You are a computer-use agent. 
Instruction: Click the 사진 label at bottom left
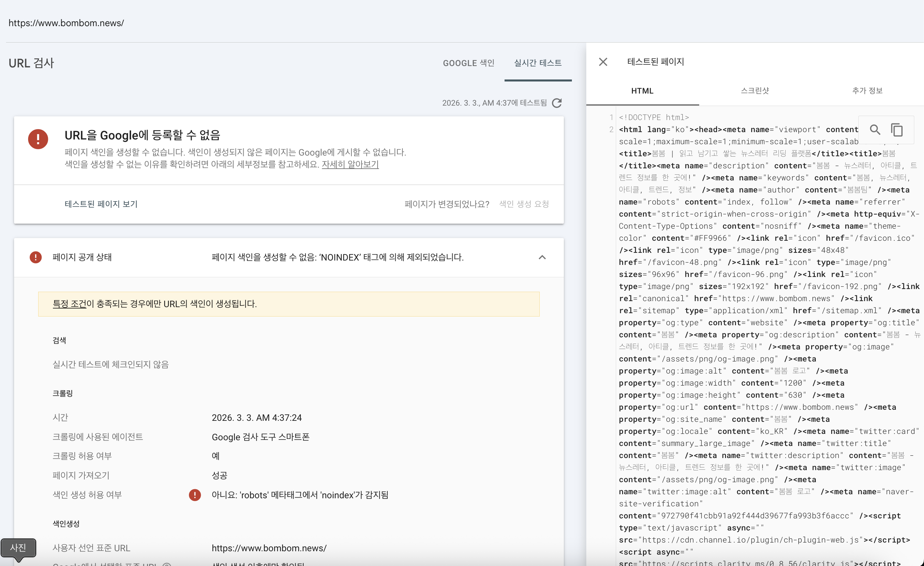(18, 548)
